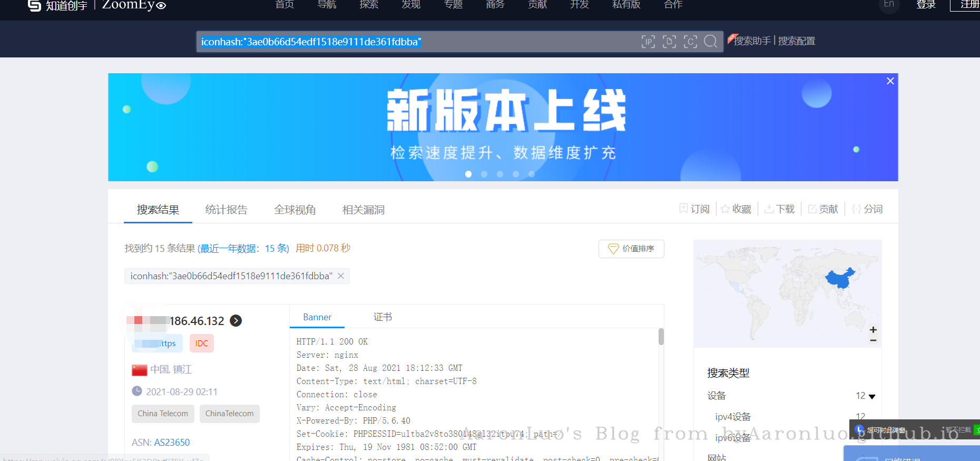Switch to the 统计报告 tab
Screen dimensions: 980x461
tap(226, 210)
